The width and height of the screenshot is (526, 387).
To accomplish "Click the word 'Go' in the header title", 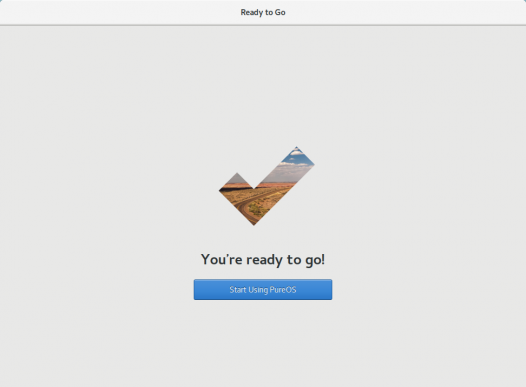I will point(280,12).
